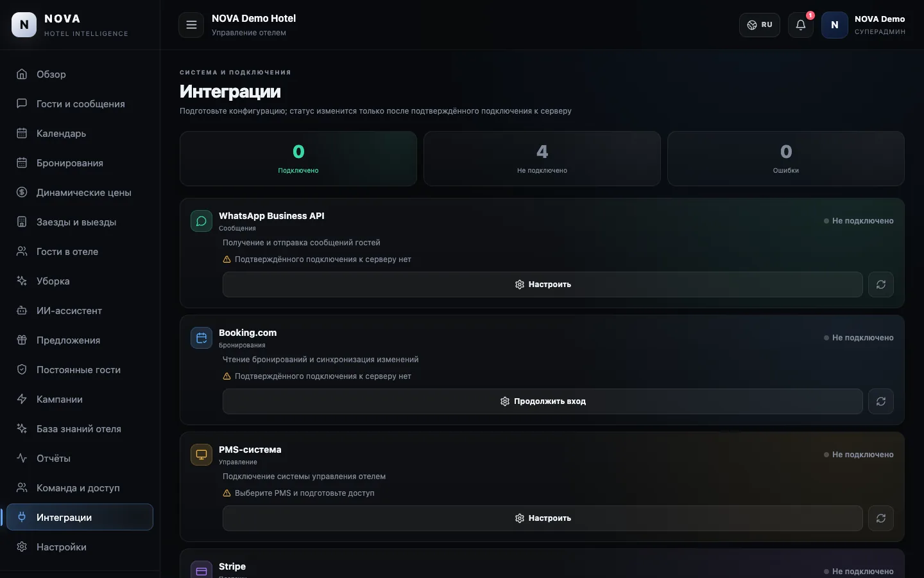Click the Заезды и выезды icon
924x578 pixels.
pyautogui.click(x=22, y=222)
